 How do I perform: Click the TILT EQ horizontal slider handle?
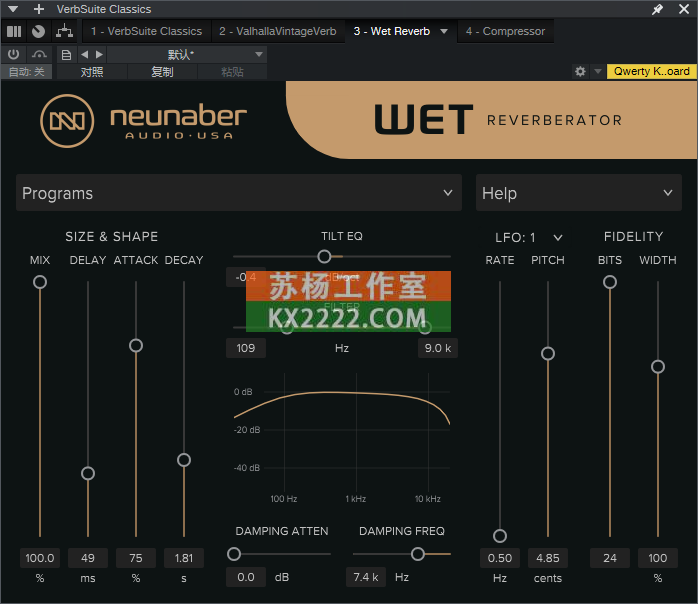pos(325,256)
